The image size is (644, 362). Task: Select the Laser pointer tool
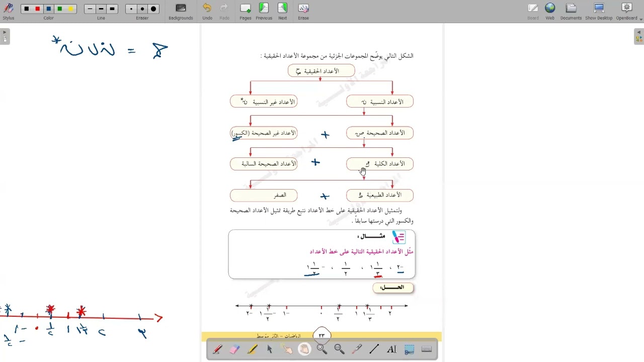coord(357,349)
